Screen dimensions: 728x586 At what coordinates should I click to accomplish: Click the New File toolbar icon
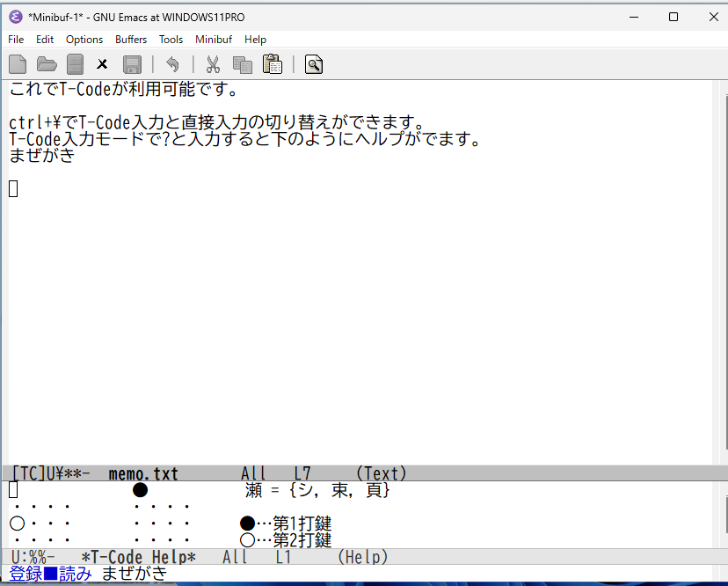18,64
